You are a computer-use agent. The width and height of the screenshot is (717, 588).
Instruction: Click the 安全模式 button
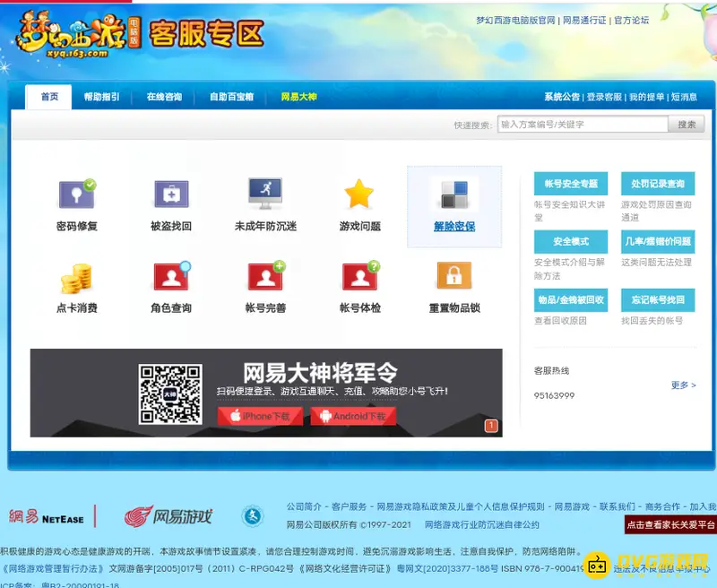click(571, 242)
